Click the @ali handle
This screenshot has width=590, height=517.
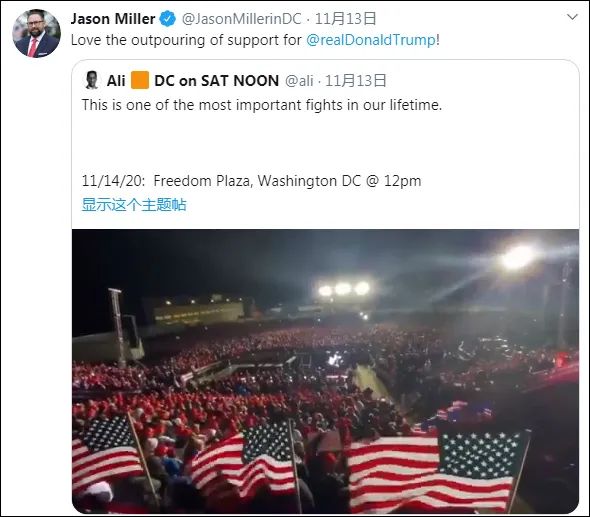point(299,81)
